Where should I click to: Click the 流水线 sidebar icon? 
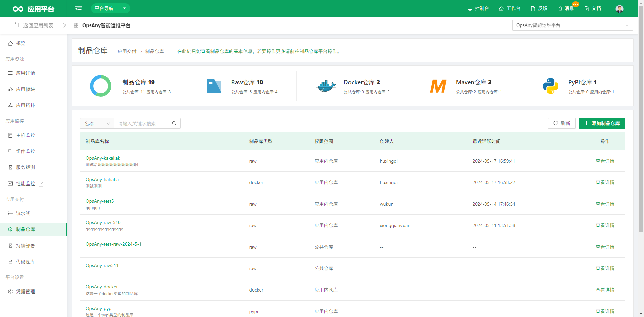click(x=10, y=213)
